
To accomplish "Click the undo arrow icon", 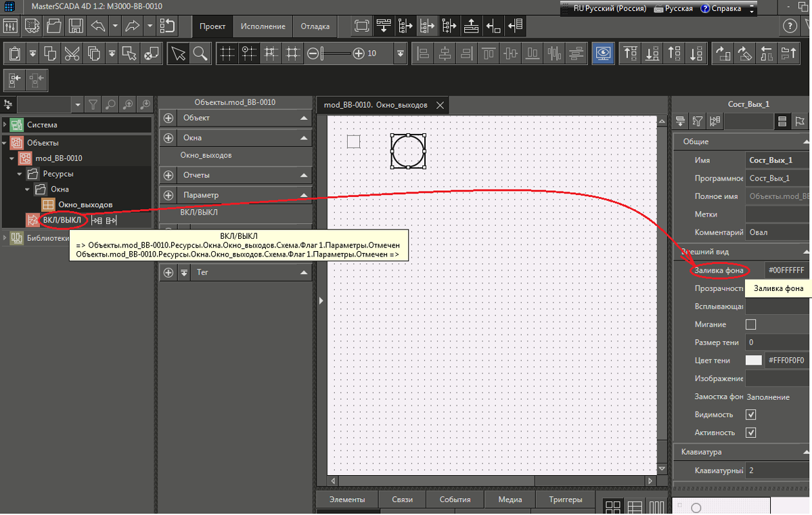I will pyautogui.click(x=98, y=26).
